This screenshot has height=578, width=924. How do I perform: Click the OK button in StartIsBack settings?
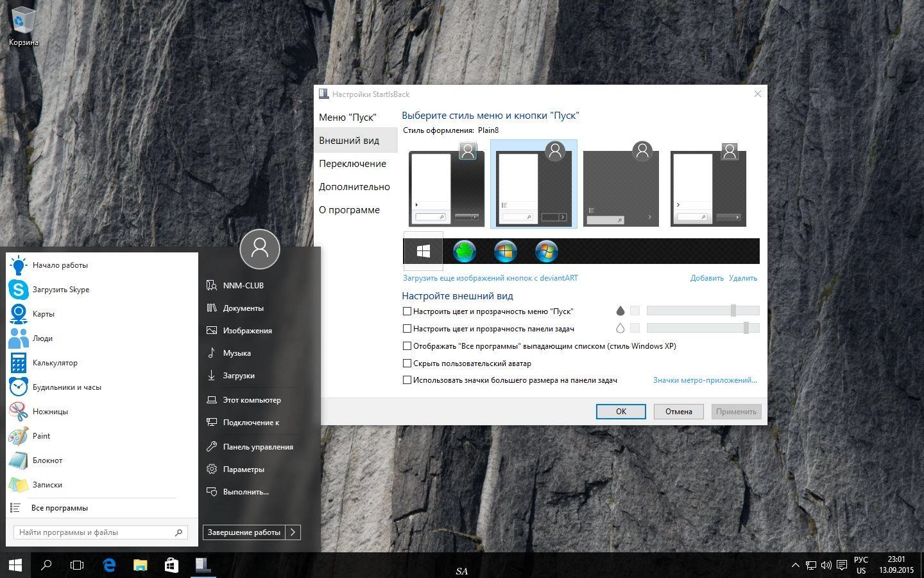pos(621,411)
